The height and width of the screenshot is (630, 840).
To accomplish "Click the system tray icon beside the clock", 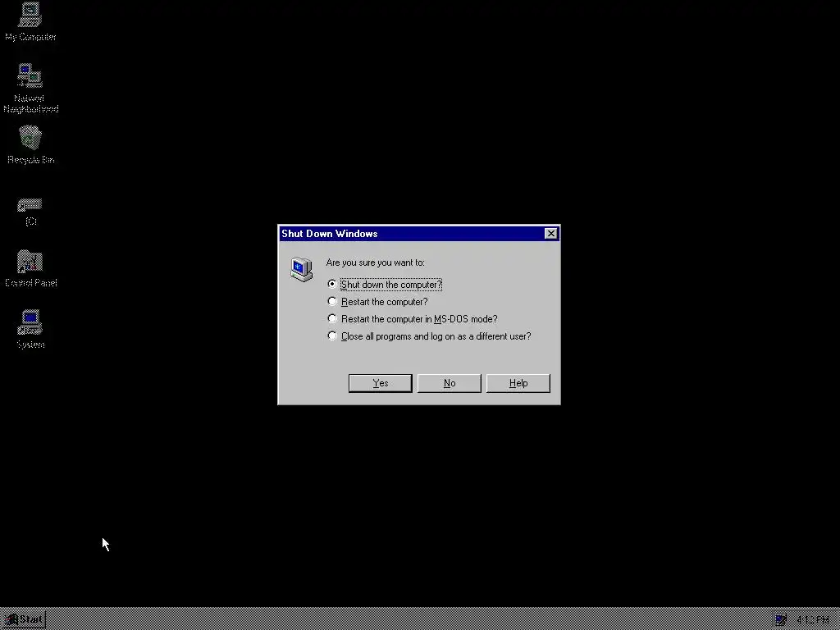I will tap(781, 620).
